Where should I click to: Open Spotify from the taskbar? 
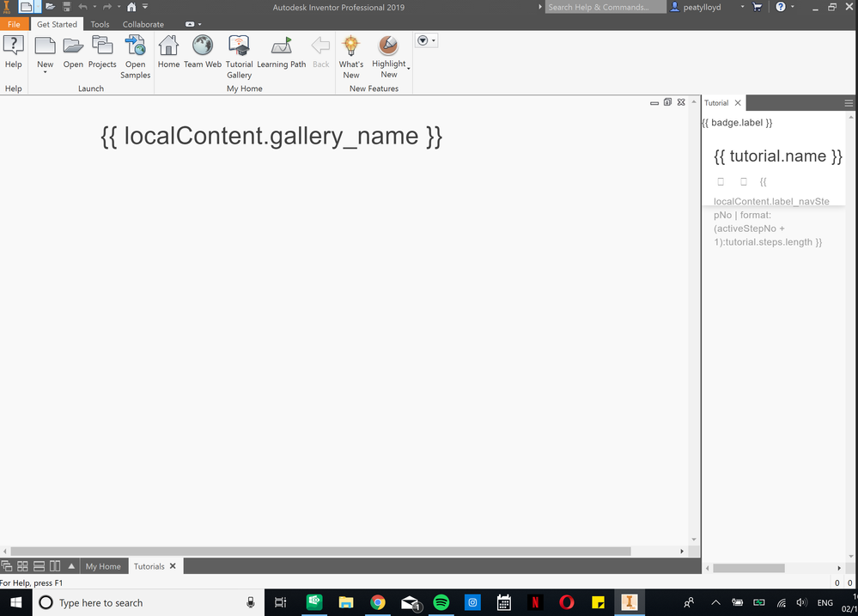(441, 603)
